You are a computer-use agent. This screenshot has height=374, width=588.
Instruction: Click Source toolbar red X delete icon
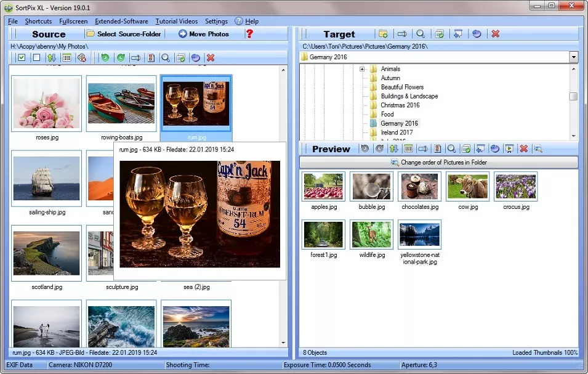pos(211,58)
